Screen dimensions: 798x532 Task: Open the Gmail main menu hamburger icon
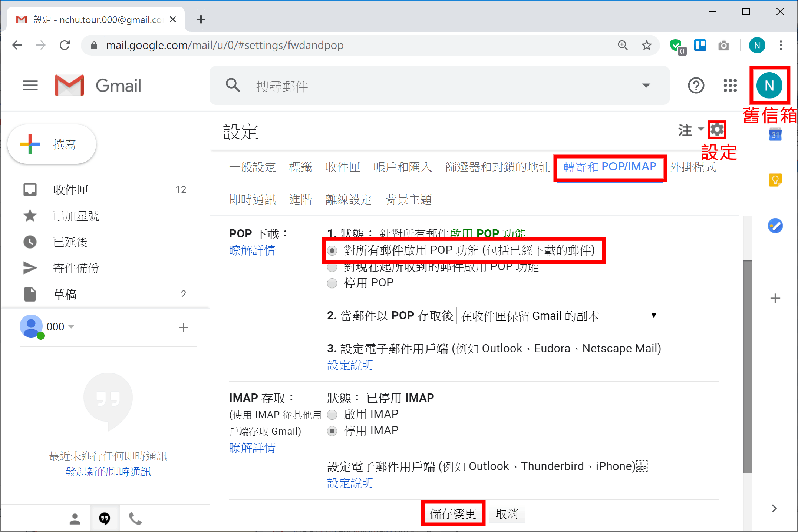pyautogui.click(x=30, y=86)
